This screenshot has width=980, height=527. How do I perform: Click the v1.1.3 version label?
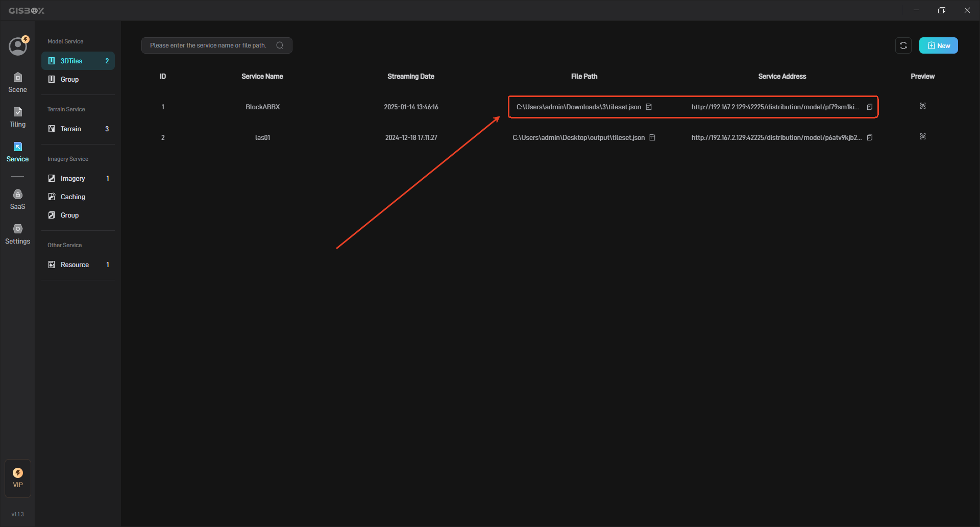pyautogui.click(x=18, y=514)
